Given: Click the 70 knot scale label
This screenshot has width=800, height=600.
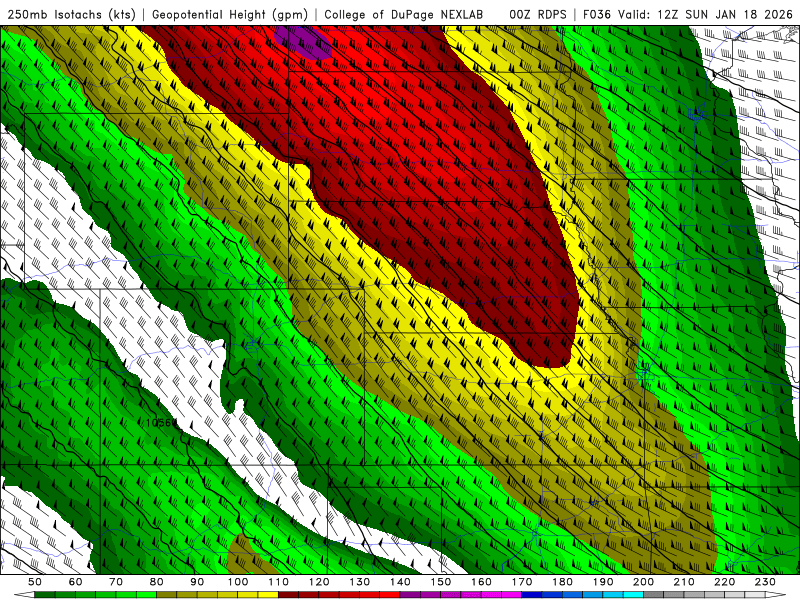Looking at the screenshot, I should pos(116,582).
